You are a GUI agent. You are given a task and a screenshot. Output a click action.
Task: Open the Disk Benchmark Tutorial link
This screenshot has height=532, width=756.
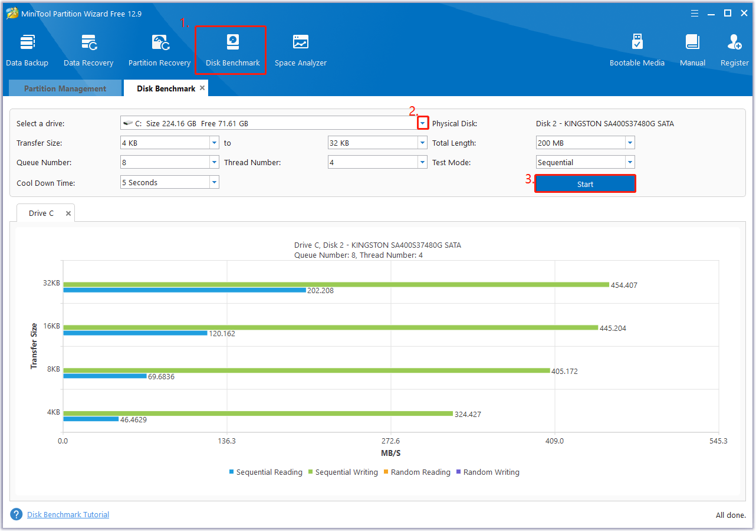click(68, 514)
